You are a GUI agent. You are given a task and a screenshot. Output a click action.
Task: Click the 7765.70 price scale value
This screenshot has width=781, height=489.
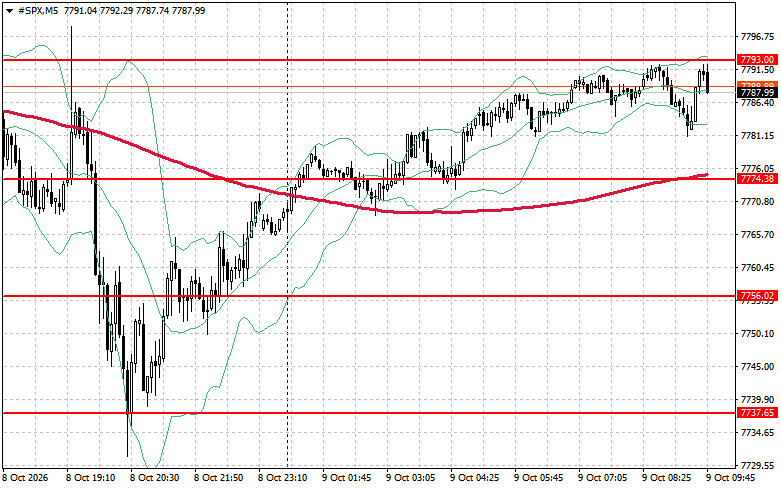(x=757, y=235)
